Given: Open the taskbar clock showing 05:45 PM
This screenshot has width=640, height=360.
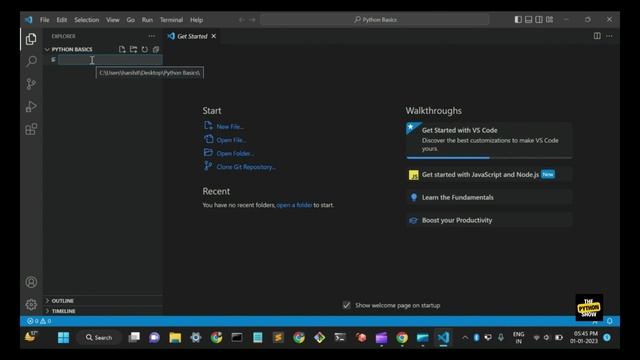Looking at the screenshot, I should pos(584,338).
